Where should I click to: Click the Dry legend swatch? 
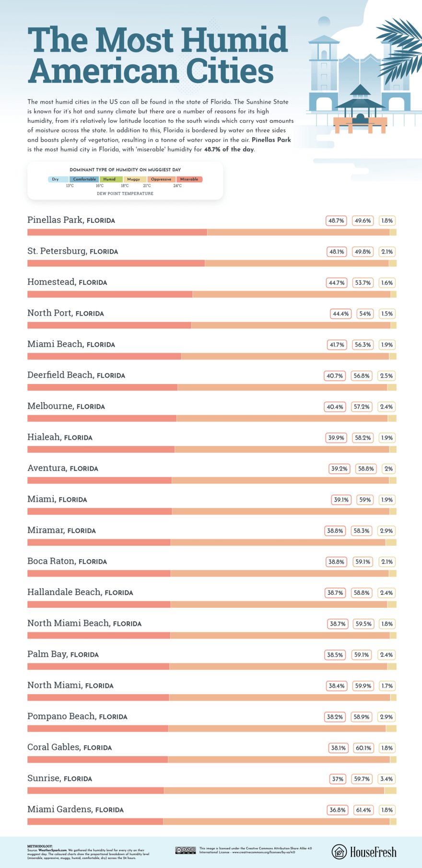point(58,179)
